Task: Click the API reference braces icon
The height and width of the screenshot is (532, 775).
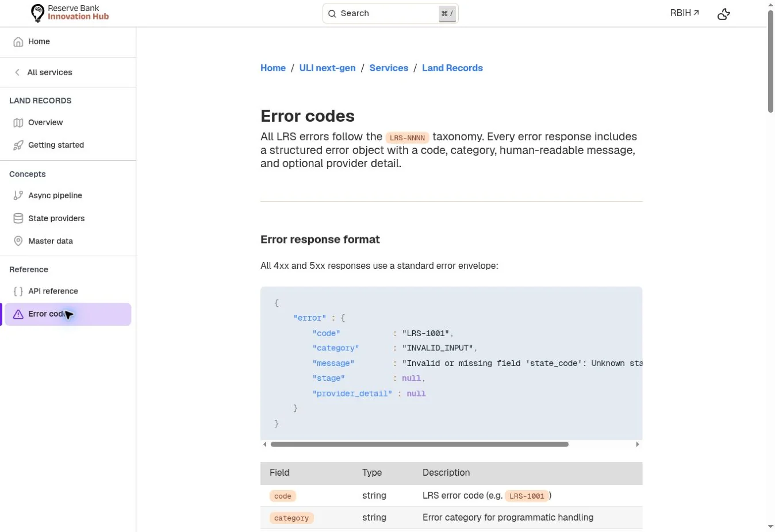Action: pos(18,291)
